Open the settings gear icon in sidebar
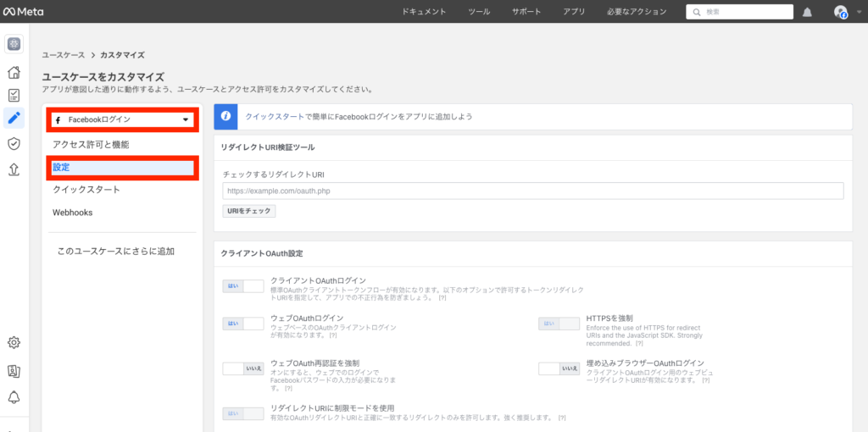This screenshot has width=868, height=432. [14, 342]
